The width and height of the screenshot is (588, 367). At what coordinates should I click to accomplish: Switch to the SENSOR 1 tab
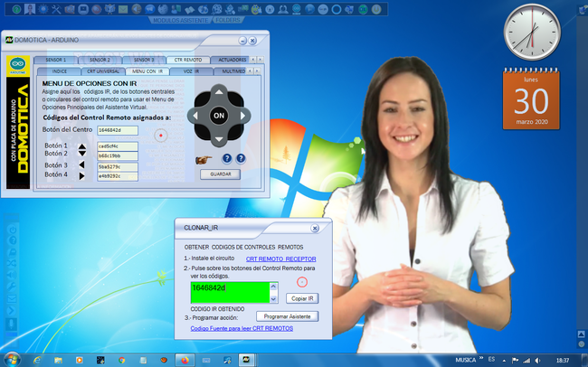pos(55,60)
